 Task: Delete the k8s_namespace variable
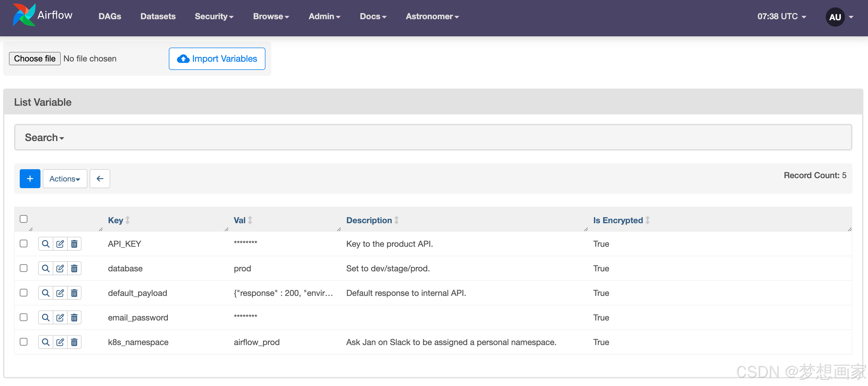(x=75, y=342)
